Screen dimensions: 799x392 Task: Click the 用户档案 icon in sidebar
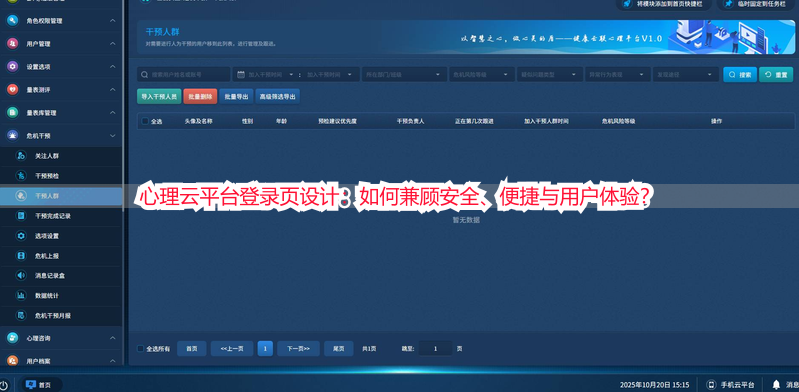pyautogui.click(x=13, y=360)
